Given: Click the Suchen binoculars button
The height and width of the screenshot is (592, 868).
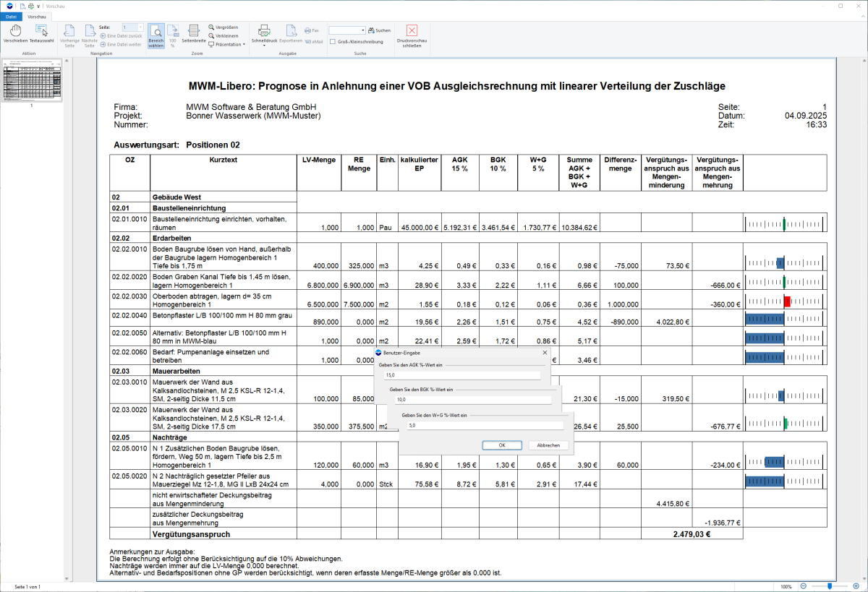Looking at the screenshot, I should point(379,30).
